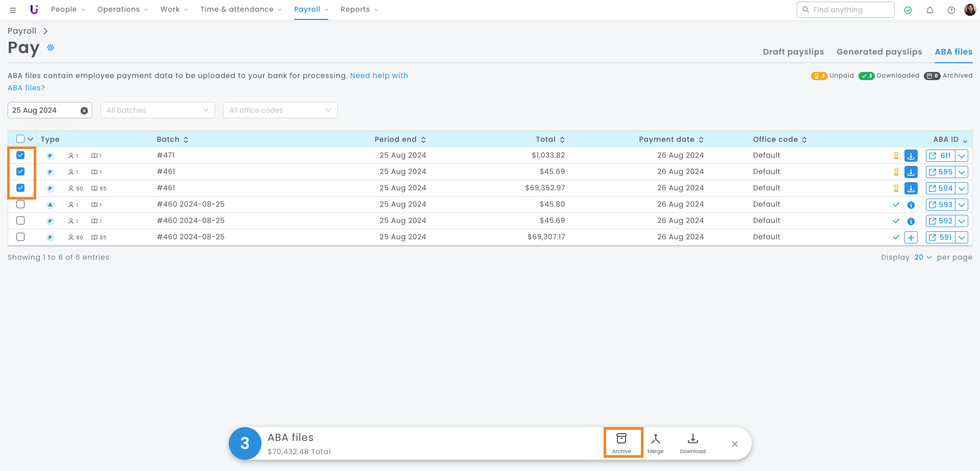Image resolution: width=980 pixels, height=471 pixels.
Task: Open the All batches dropdown
Action: pyautogui.click(x=157, y=110)
